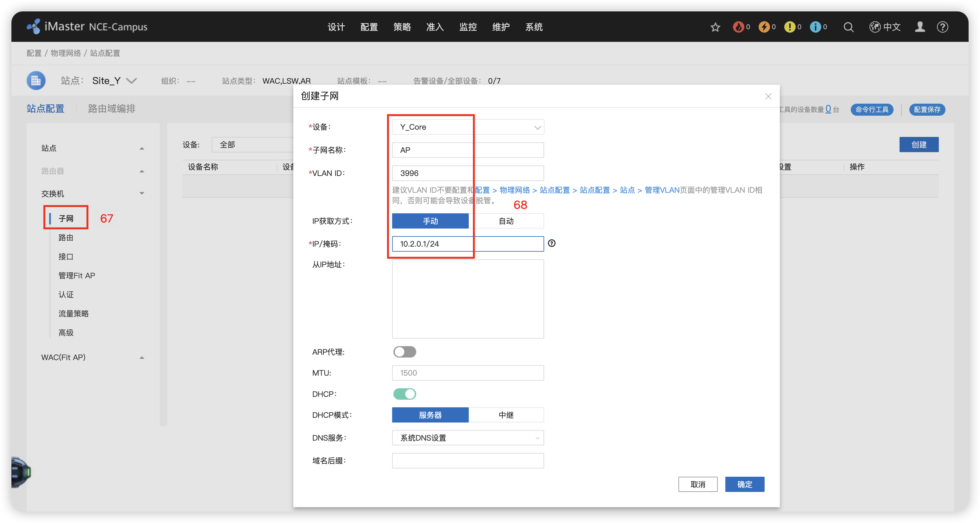Screen dimensions: 980x523
Task: Enable the ARP代理 toggle
Action: [x=404, y=352]
